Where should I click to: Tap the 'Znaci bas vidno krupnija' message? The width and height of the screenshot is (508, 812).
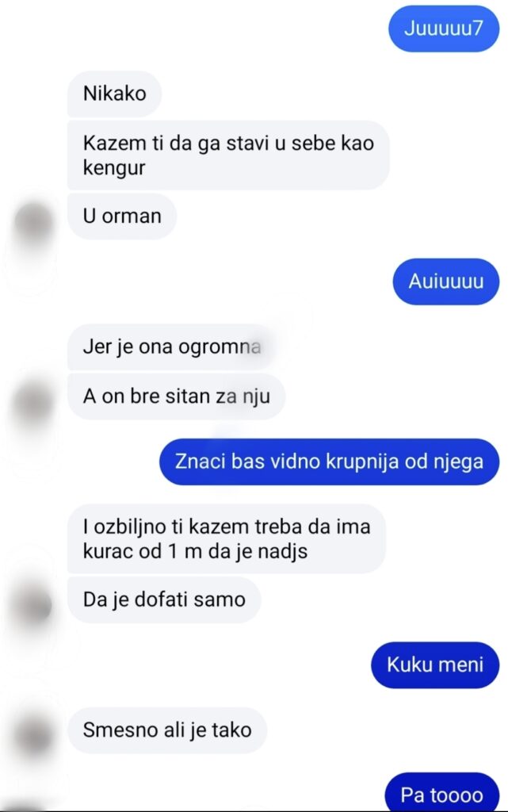coord(329,462)
